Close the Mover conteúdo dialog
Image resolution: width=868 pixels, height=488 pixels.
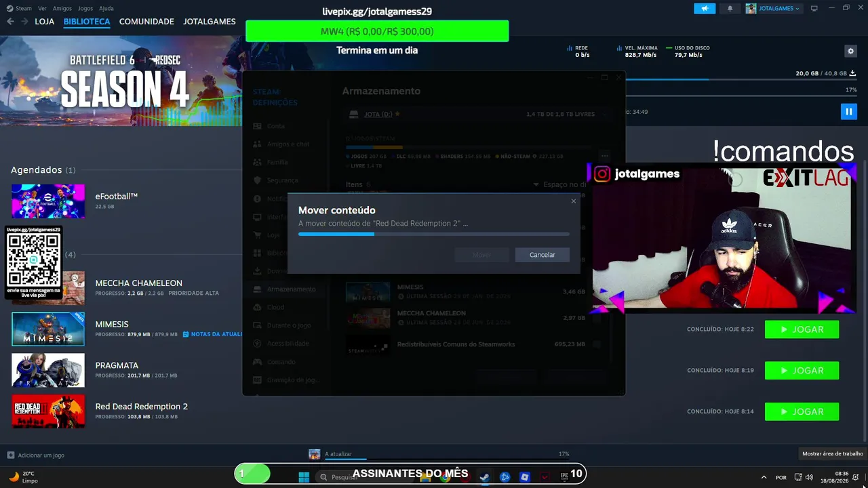tap(574, 201)
